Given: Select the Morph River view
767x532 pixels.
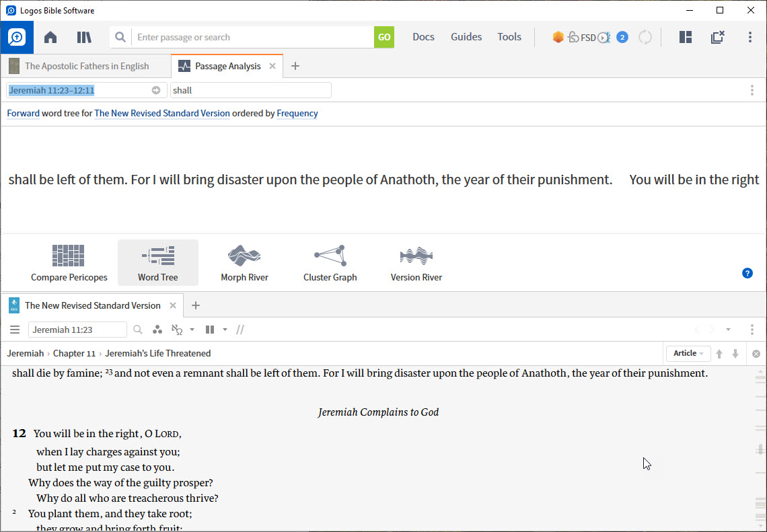Looking at the screenshot, I should coord(245,263).
